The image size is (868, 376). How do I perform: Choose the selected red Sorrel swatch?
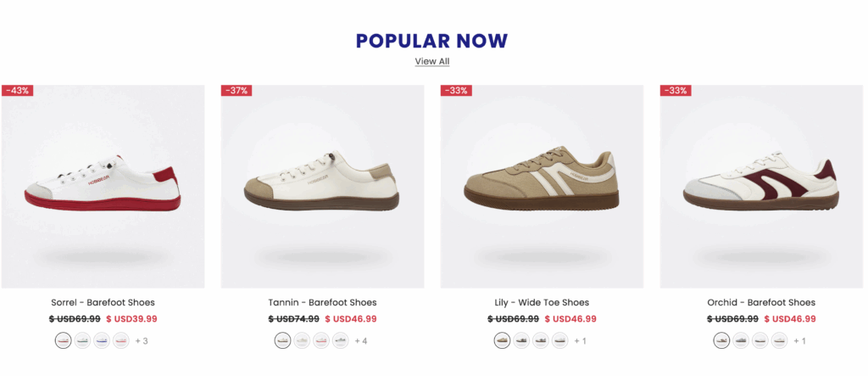(x=63, y=340)
